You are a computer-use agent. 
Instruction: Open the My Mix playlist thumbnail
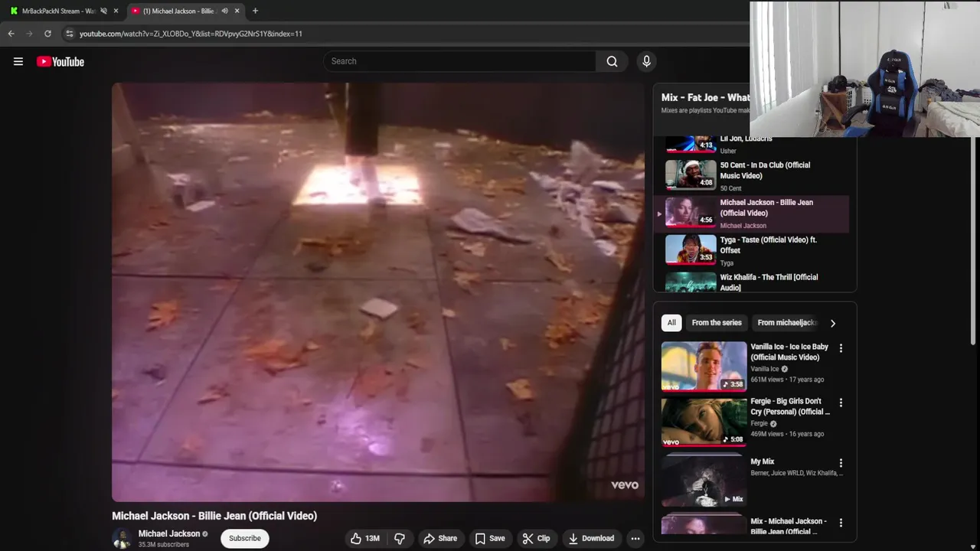click(704, 481)
